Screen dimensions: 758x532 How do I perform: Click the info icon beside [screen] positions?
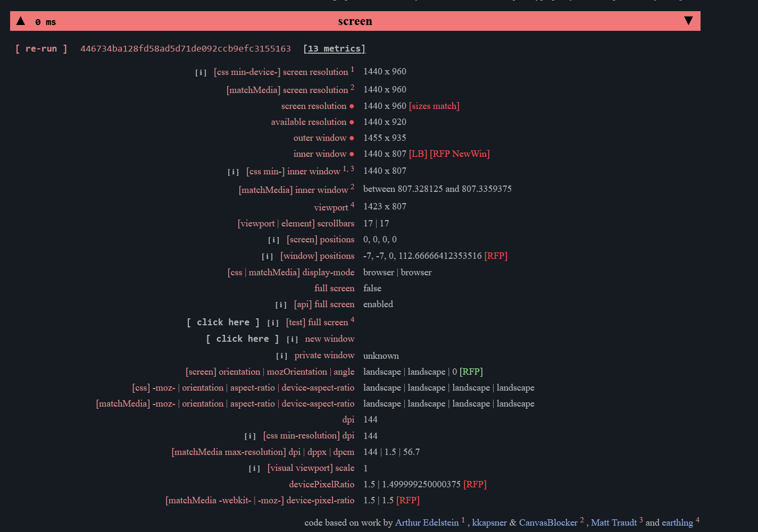(273, 240)
